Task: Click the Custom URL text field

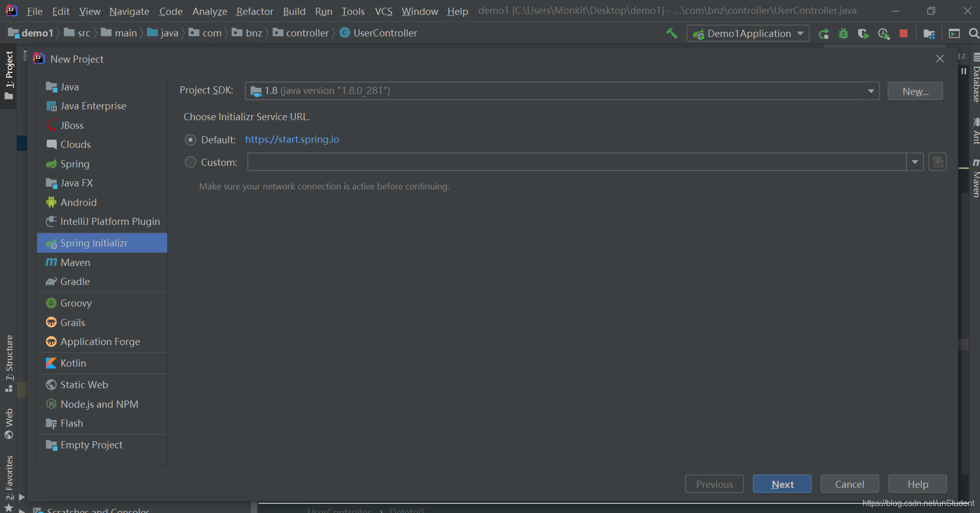Action: [x=577, y=162]
